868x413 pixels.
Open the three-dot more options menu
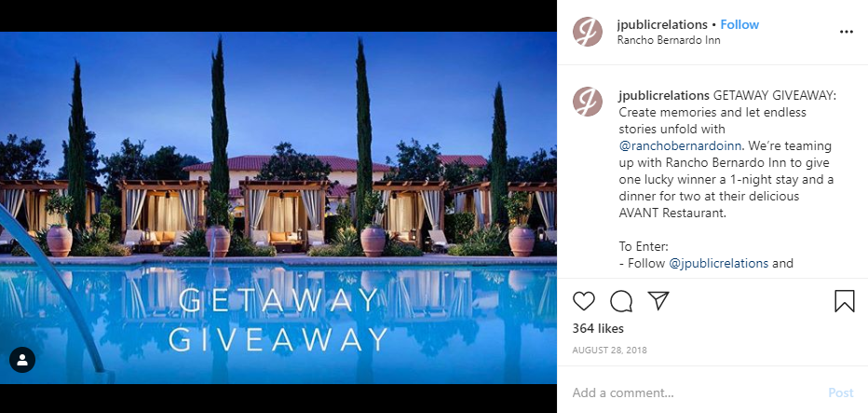coord(847,32)
